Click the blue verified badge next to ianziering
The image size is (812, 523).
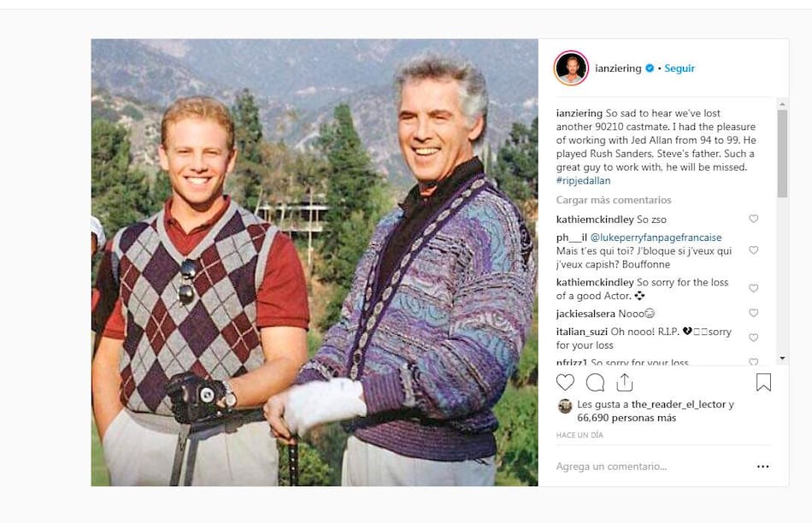(650, 68)
